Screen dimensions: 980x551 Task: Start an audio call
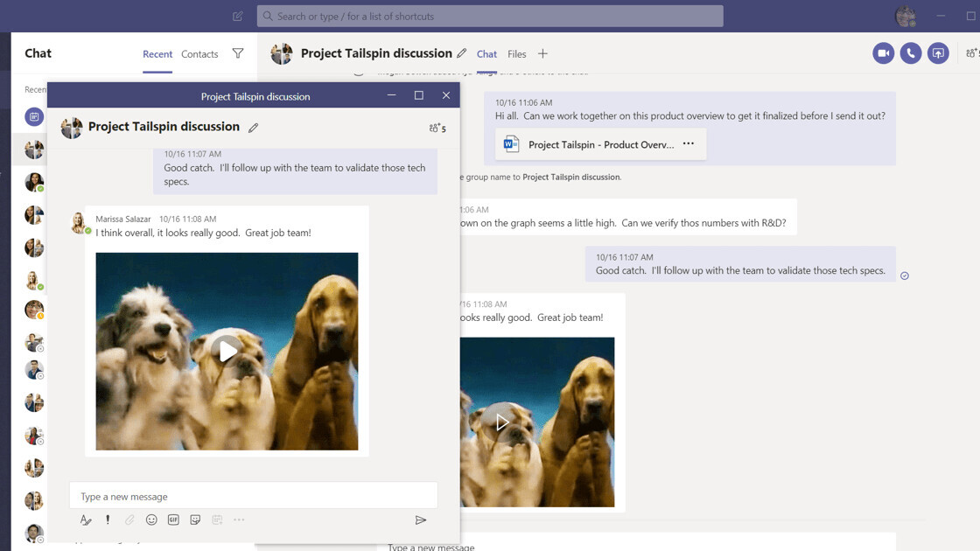pos(911,53)
